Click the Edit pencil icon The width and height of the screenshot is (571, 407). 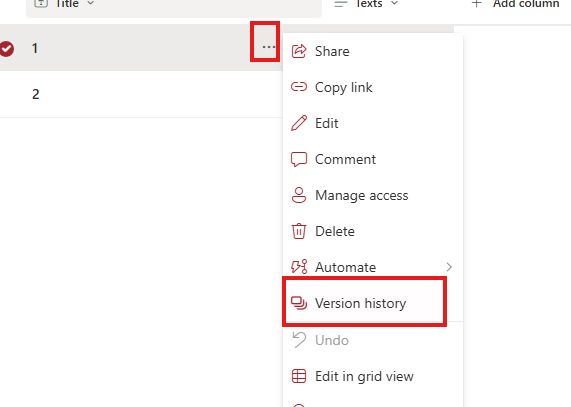(x=299, y=123)
